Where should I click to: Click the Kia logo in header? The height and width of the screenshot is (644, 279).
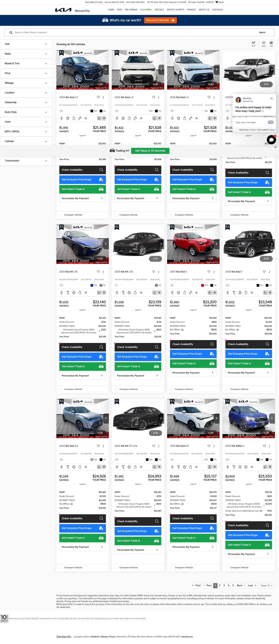(63, 10)
